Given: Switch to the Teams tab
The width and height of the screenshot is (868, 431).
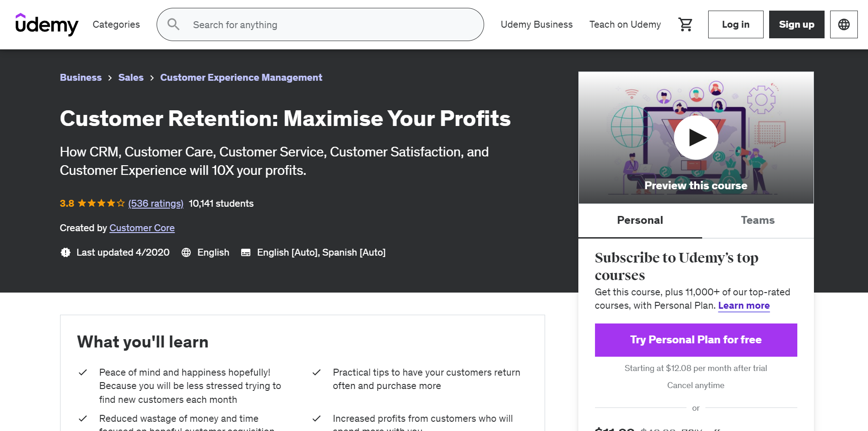Looking at the screenshot, I should [x=758, y=221].
